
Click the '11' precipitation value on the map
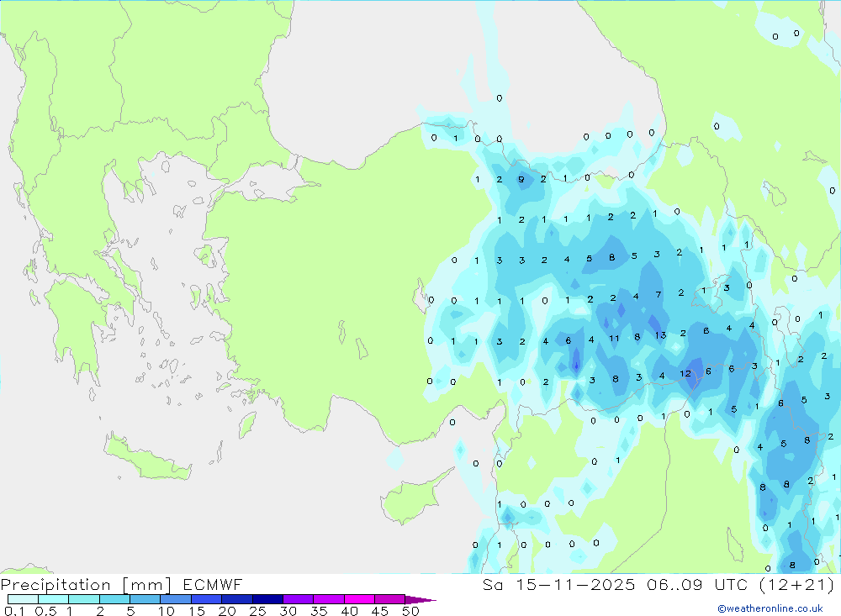pyautogui.click(x=614, y=339)
